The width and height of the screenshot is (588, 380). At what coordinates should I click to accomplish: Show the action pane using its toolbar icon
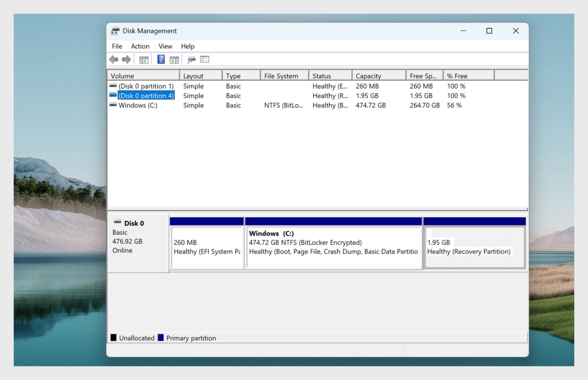pos(174,59)
